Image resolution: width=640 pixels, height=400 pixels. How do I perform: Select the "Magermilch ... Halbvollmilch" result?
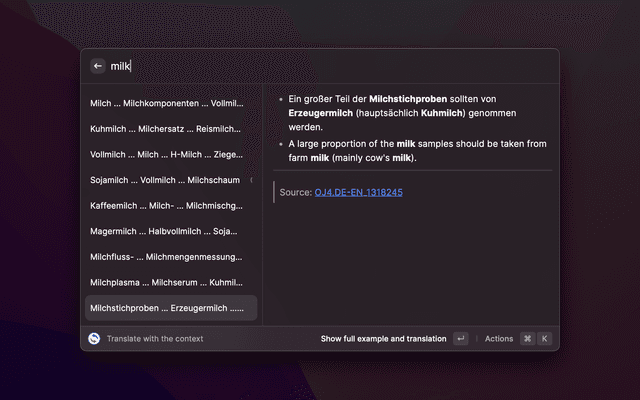166,231
